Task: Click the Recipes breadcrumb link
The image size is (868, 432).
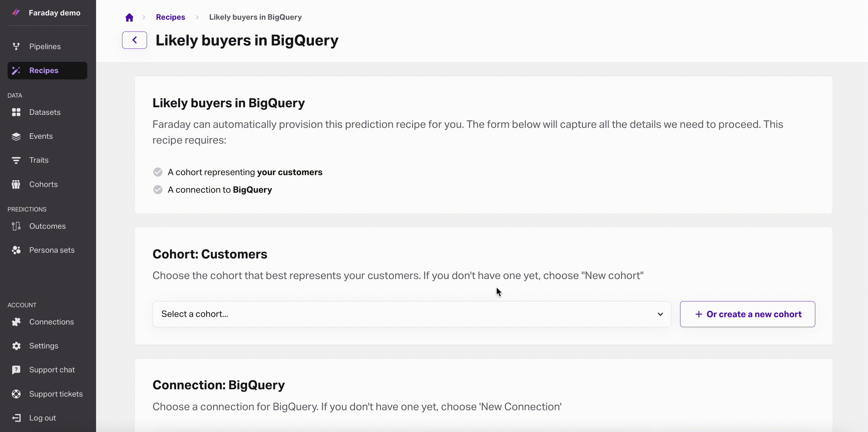Action: [171, 17]
